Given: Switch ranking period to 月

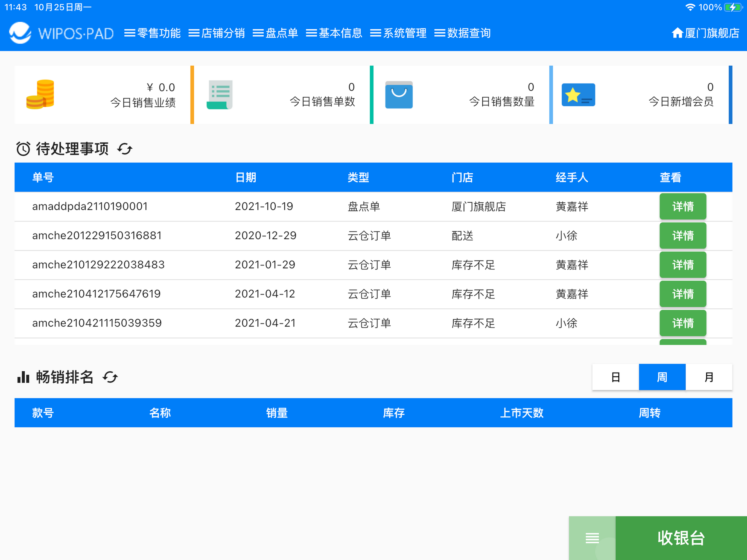Looking at the screenshot, I should [x=709, y=377].
